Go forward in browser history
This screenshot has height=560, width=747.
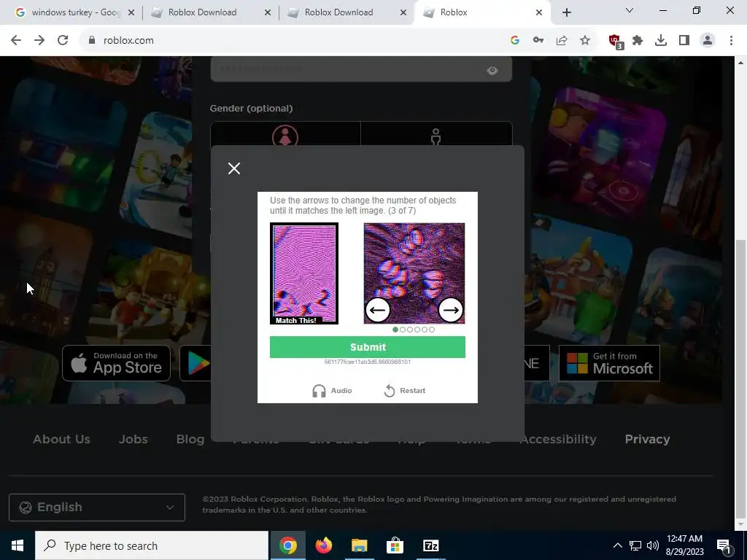(39, 41)
